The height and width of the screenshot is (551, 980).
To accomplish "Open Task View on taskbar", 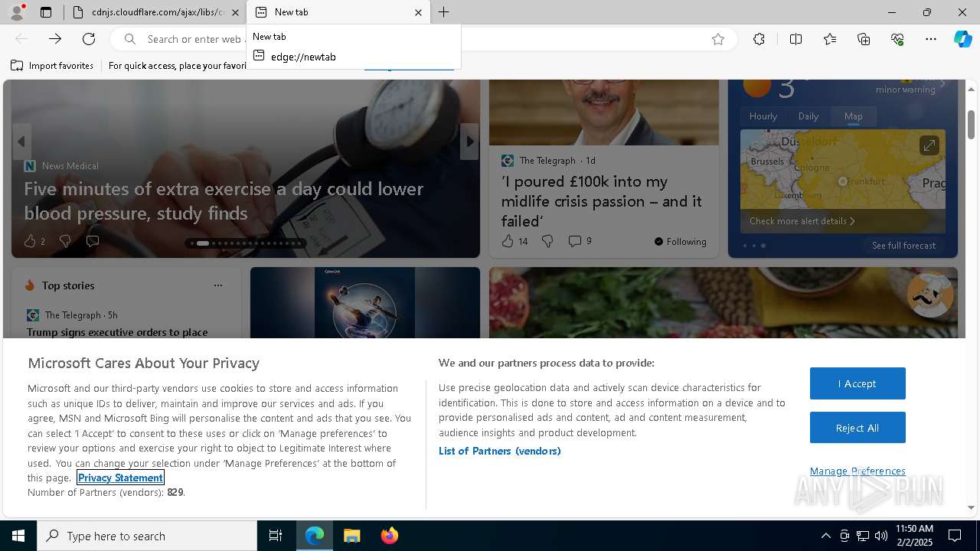I will click(x=276, y=536).
